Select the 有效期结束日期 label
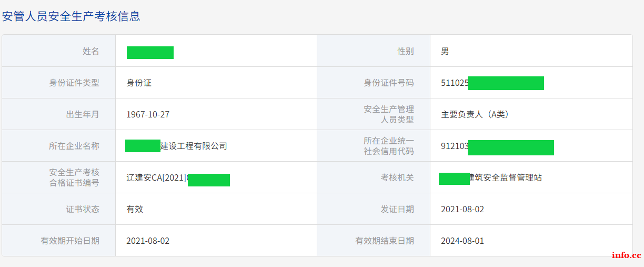 click(385, 241)
